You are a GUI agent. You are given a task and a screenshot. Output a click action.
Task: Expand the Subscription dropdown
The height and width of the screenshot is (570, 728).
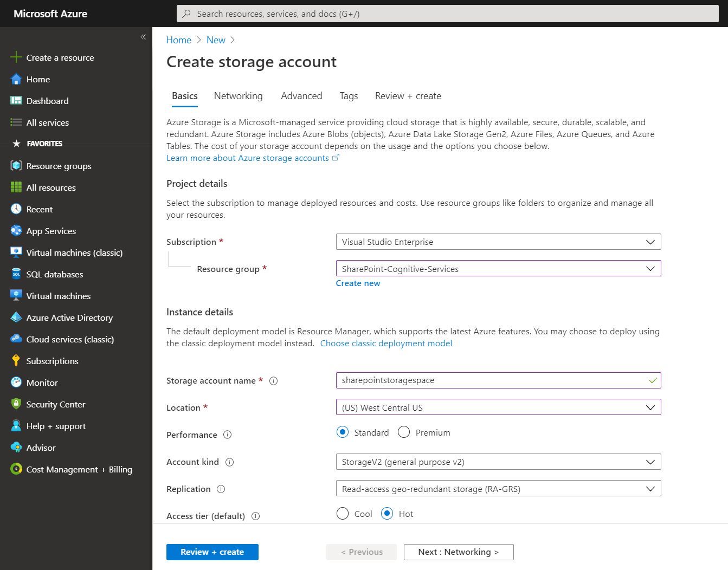coord(498,242)
